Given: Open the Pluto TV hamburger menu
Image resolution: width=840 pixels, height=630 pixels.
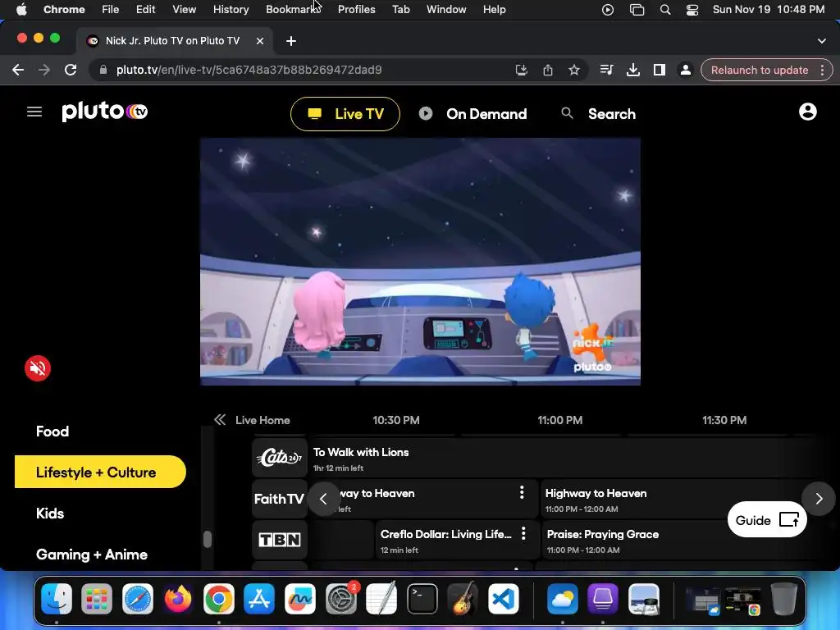Looking at the screenshot, I should click(34, 112).
